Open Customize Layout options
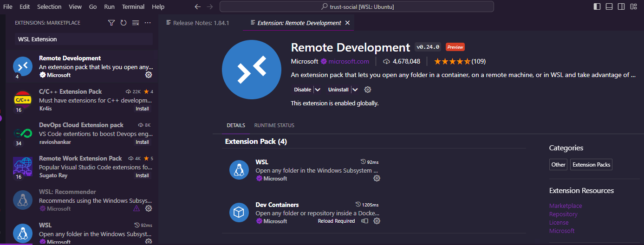Image resolution: width=644 pixels, height=245 pixels. pyautogui.click(x=634, y=6)
